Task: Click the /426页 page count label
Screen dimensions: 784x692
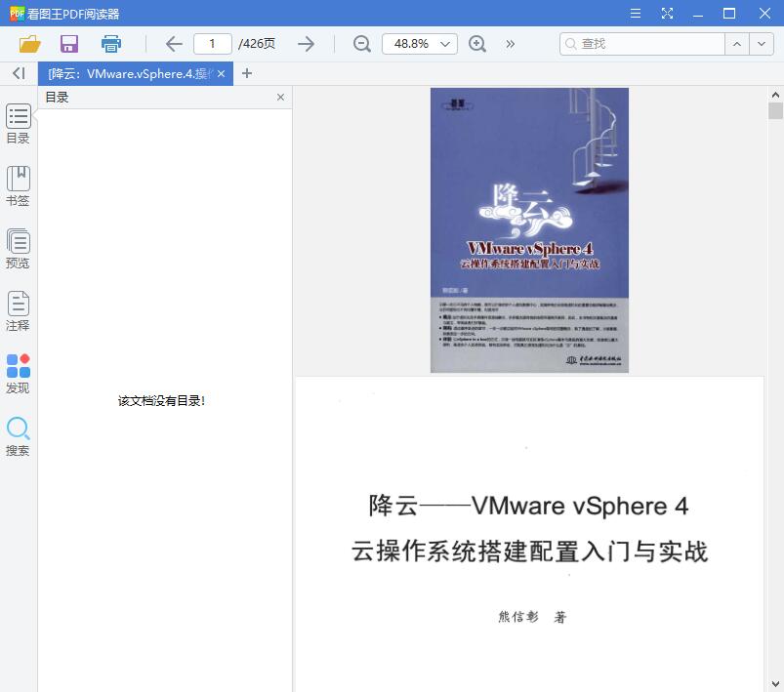Action: 257,44
